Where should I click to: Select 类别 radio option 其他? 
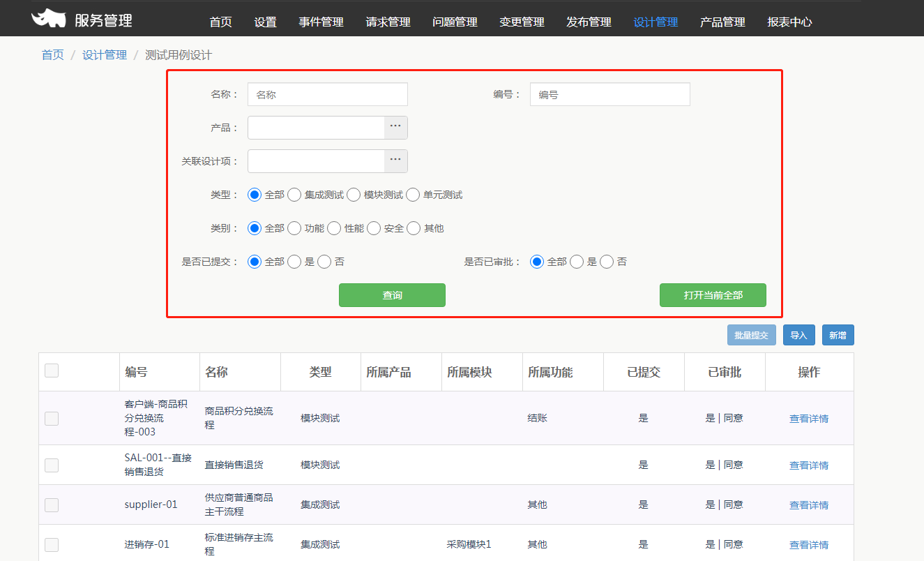[414, 228]
